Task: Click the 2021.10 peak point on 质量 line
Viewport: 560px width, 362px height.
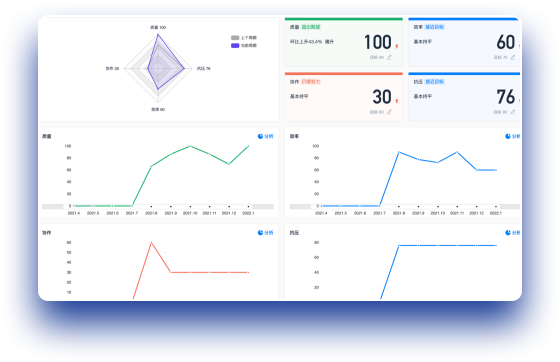Action: 190,146
